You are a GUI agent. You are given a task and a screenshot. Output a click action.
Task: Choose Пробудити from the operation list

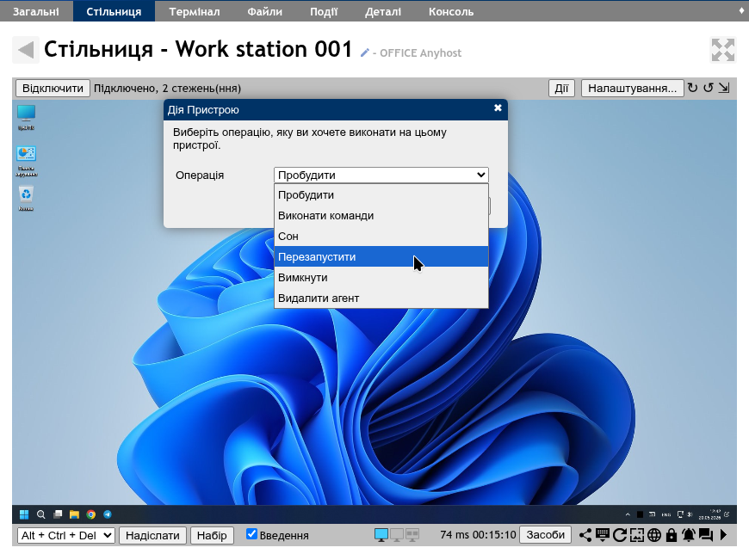point(381,194)
